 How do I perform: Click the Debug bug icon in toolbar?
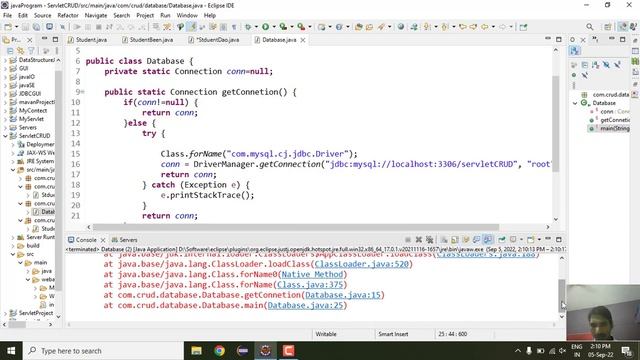248,27
